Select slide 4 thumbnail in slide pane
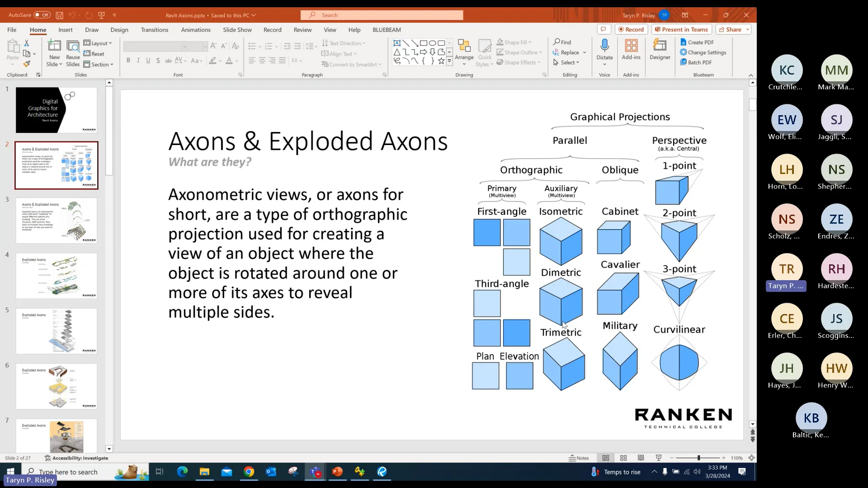868x488 pixels. coord(57,276)
